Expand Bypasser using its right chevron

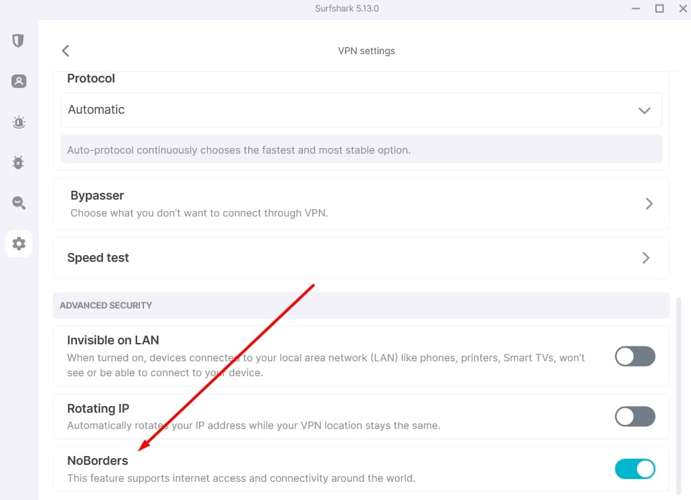pos(648,203)
